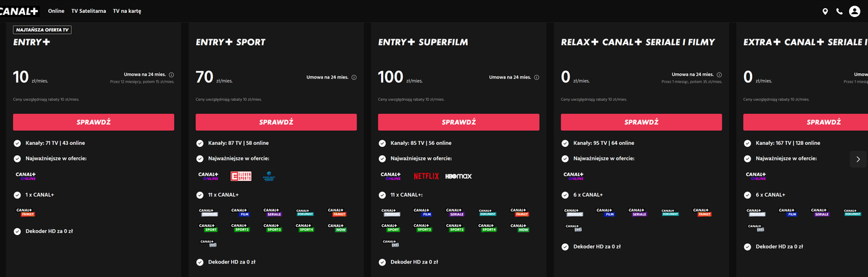Click the 'NAJTAŃSZA OFERTA TV' badge
Viewport: 868px width, 277px height.
pyautogui.click(x=43, y=29)
